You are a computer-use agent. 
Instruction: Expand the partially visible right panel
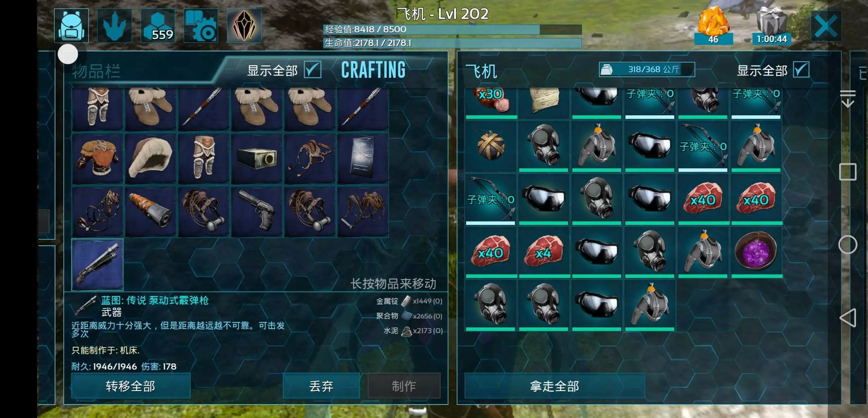point(859,228)
